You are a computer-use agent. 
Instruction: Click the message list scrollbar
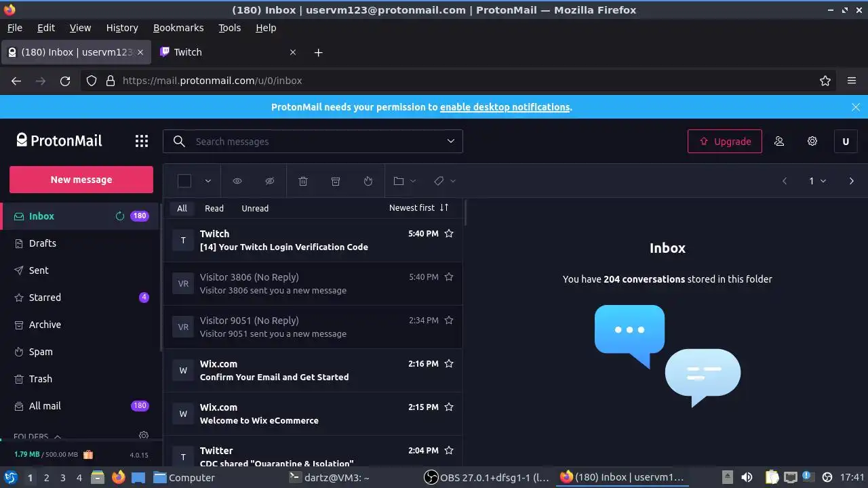click(x=465, y=213)
